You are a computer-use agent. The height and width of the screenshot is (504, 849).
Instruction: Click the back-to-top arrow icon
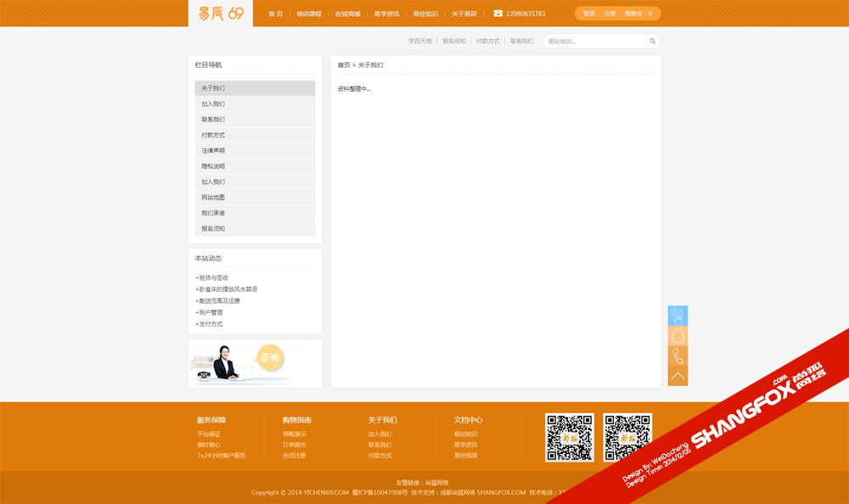coord(678,376)
